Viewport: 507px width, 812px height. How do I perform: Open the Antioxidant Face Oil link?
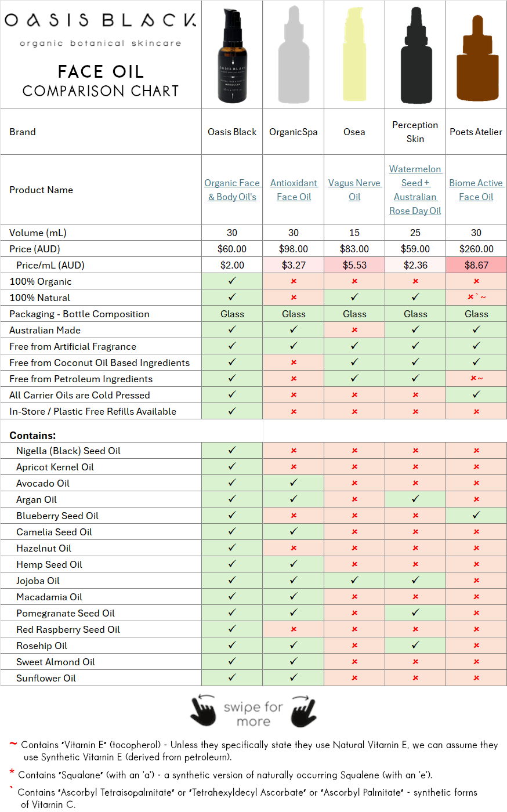click(294, 190)
